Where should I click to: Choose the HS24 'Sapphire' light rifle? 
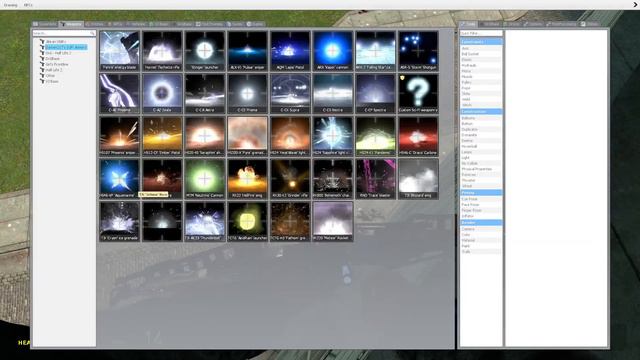point(333,136)
